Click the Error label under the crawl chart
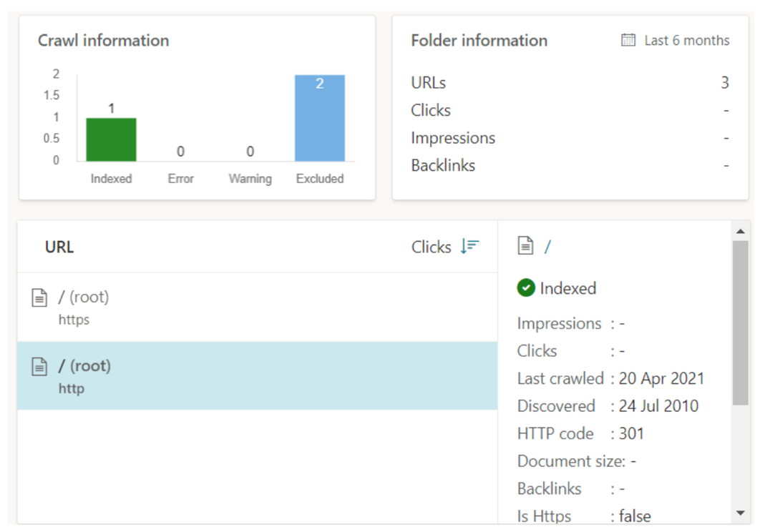 [x=180, y=179]
